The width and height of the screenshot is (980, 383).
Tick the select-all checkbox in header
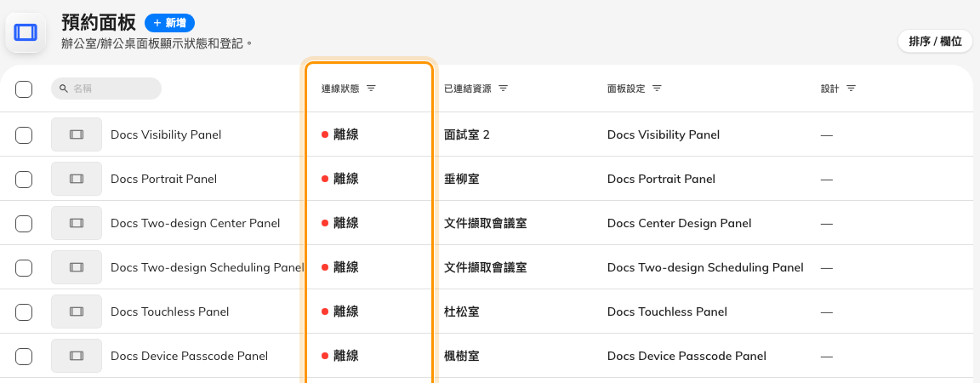(24, 89)
